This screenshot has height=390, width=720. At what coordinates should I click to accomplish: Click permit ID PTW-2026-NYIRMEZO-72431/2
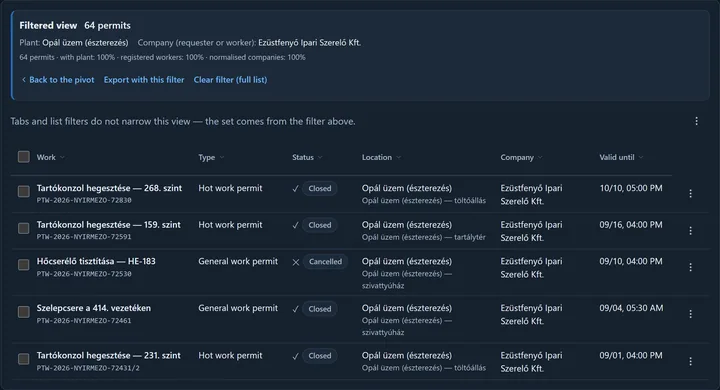point(88,368)
